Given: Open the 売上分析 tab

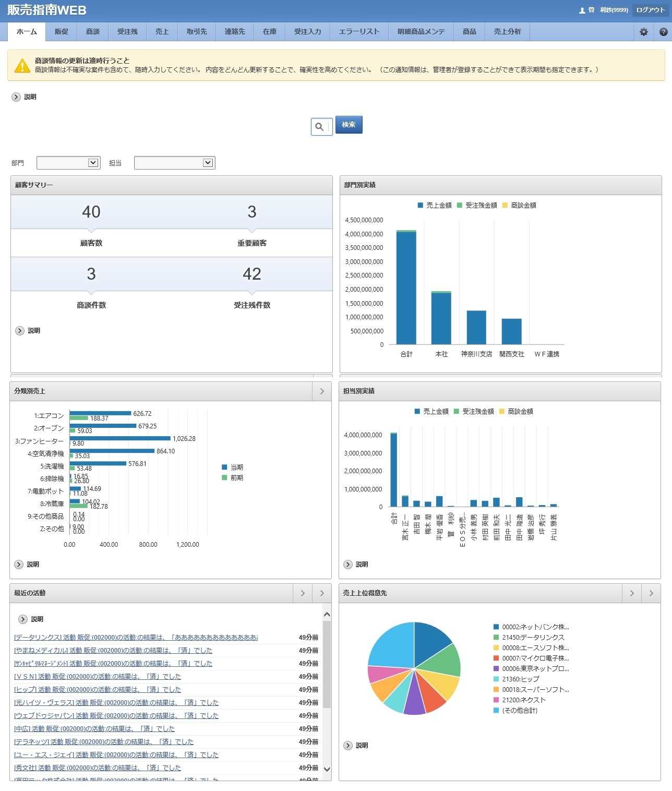Looking at the screenshot, I should tap(507, 32).
